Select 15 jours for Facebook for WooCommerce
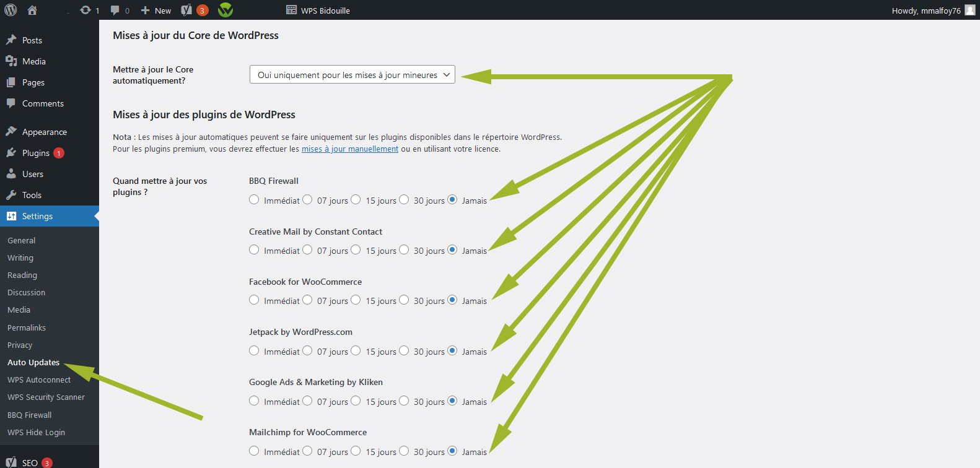This screenshot has height=468, width=980. 356,300
